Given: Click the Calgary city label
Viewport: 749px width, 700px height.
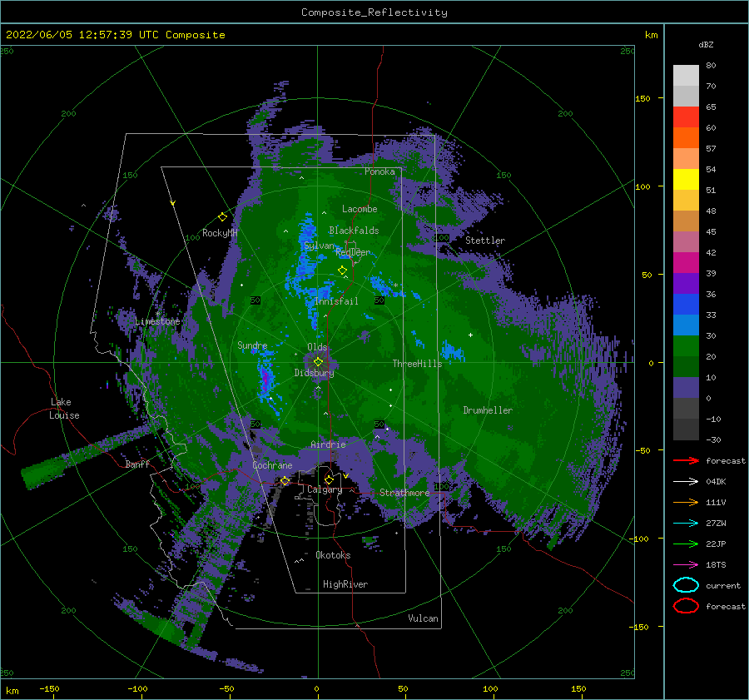Looking at the screenshot, I should 325,489.
